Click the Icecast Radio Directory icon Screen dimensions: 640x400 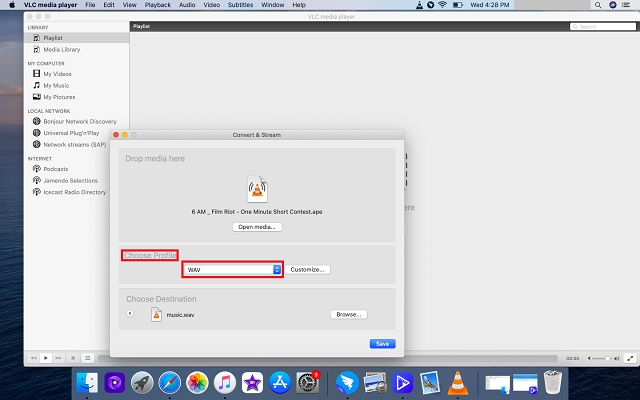36,192
